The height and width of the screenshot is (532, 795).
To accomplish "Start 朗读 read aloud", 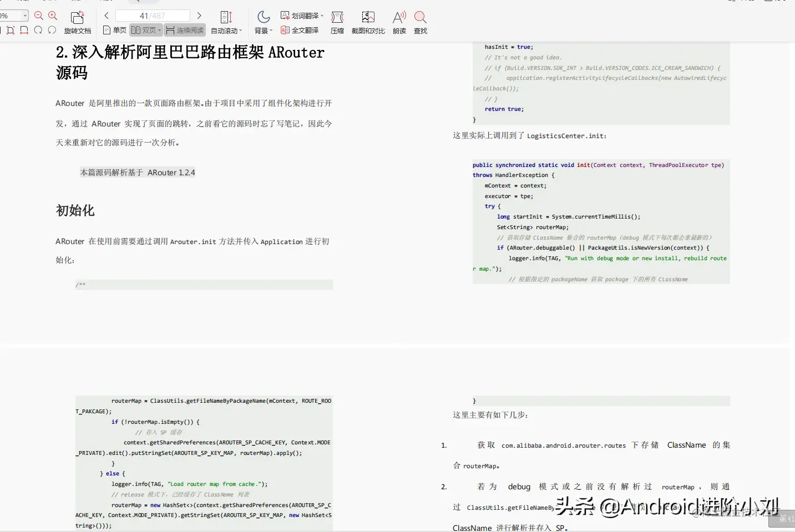I will pos(399,22).
